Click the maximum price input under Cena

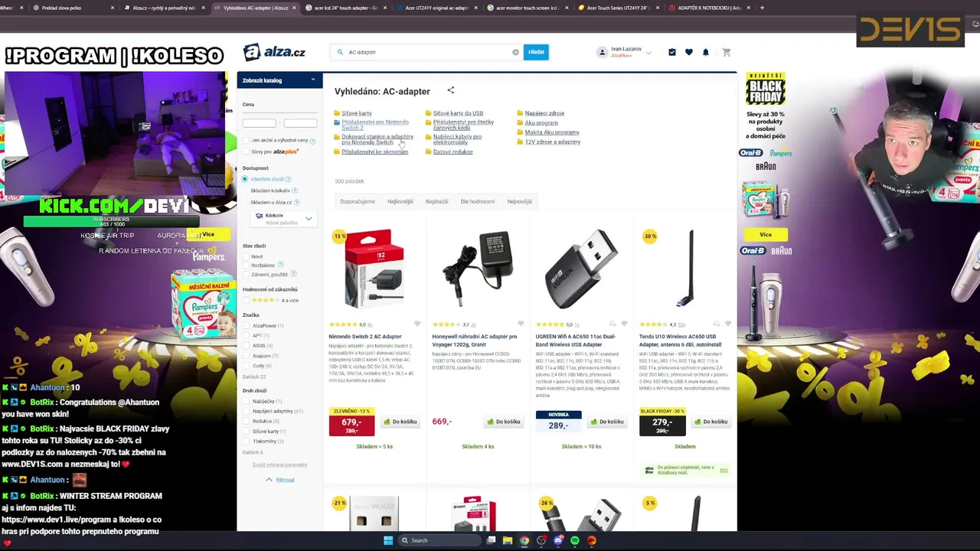300,122
